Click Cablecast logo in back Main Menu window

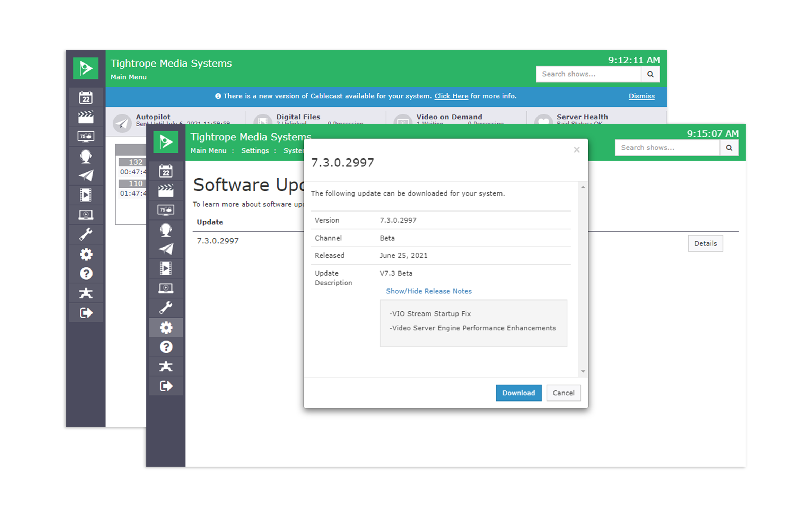click(x=86, y=68)
